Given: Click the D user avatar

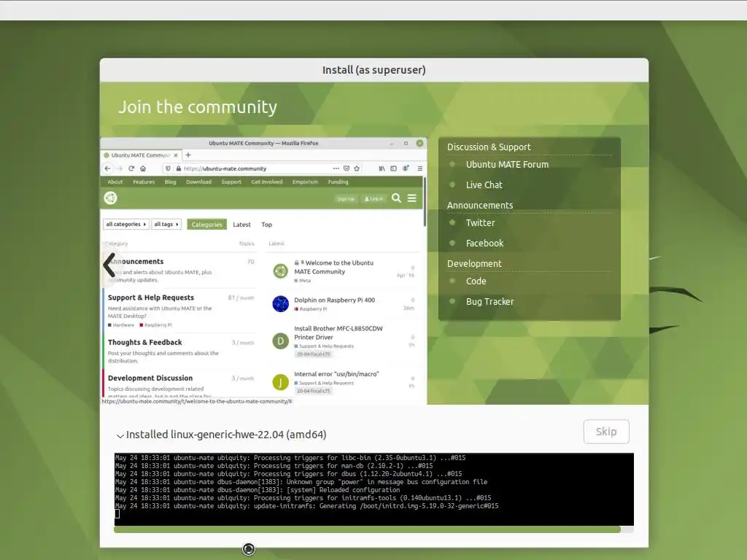Looking at the screenshot, I should coord(281,341).
